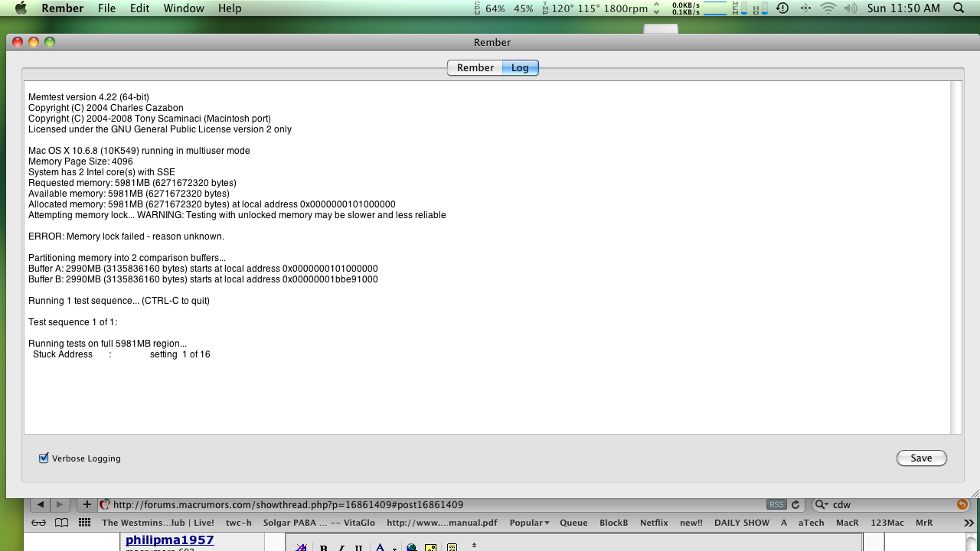Click the network speed monitor in menu bar
Viewport: 980px width, 551px height.
point(700,8)
